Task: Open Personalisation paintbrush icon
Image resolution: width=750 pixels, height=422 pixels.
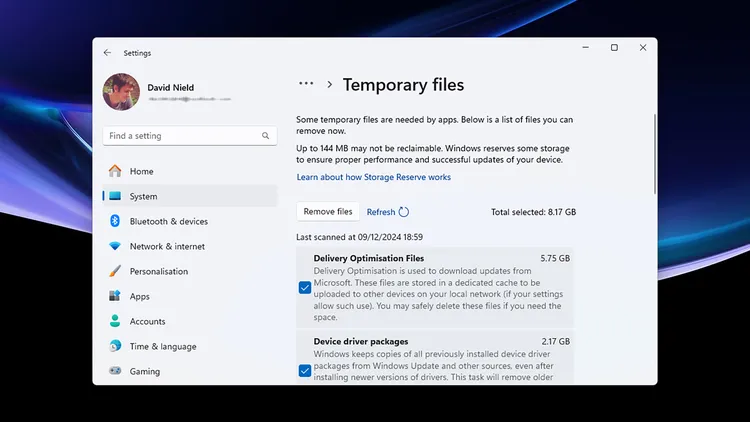Action: [x=115, y=271]
